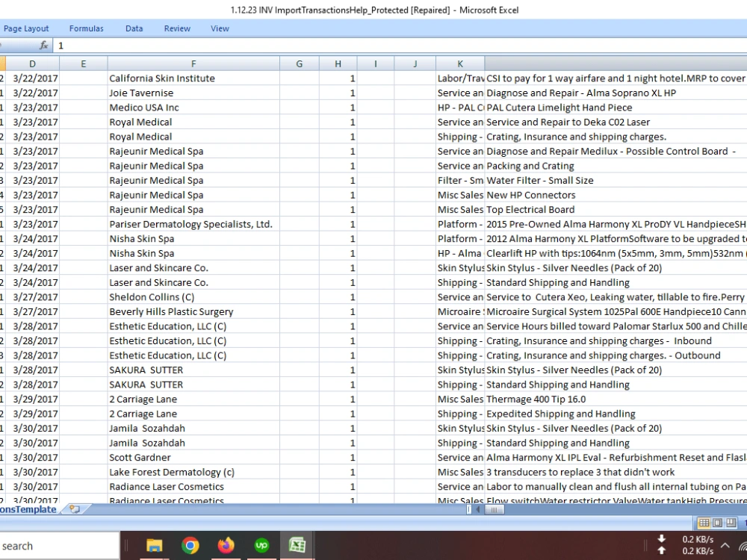Open the Review ribbon tab
Screen dimensions: 747x560
(x=177, y=28)
